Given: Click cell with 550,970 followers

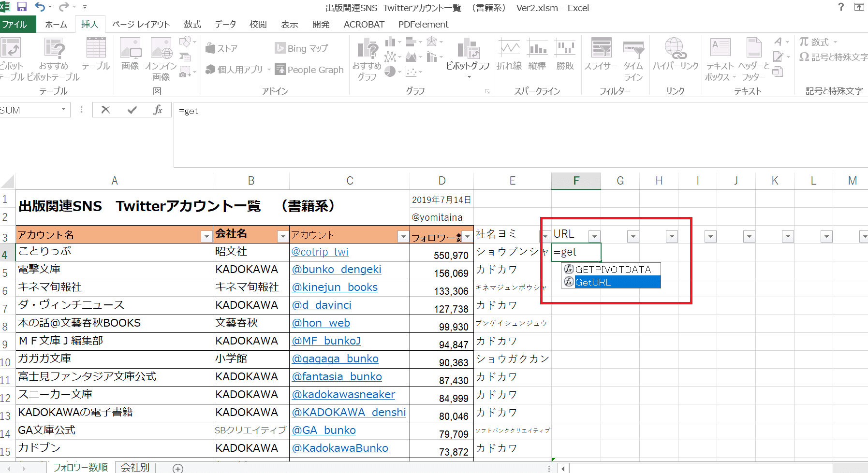Looking at the screenshot, I should coord(441,252).
